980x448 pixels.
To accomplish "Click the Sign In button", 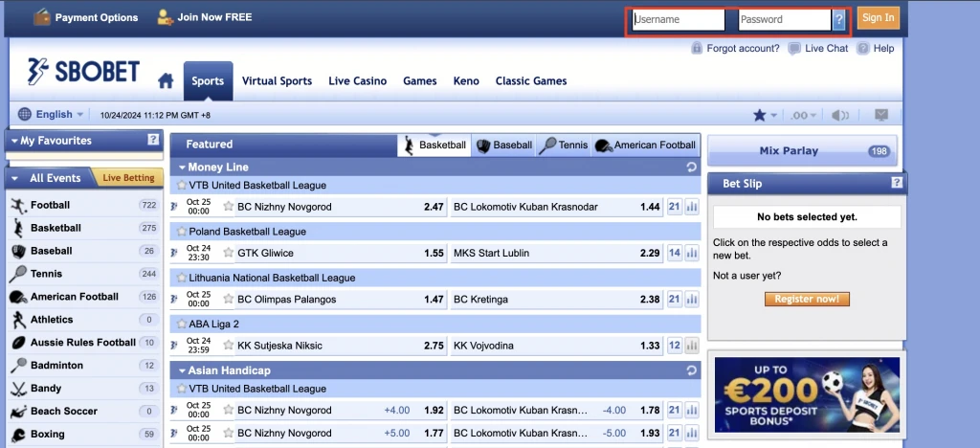I will (878, 18).
